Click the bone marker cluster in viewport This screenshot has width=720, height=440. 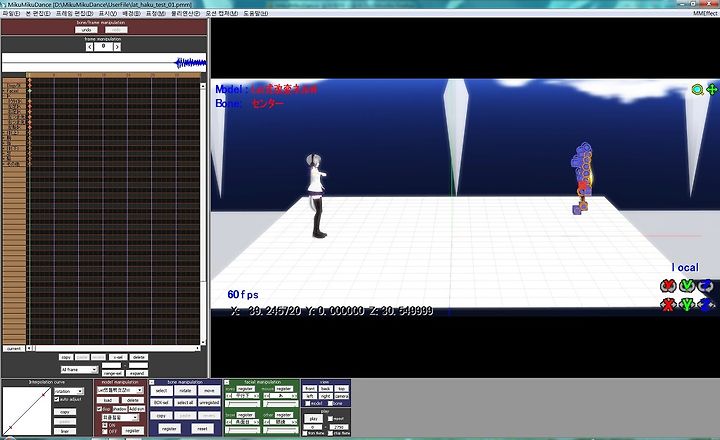click(582, 178)
